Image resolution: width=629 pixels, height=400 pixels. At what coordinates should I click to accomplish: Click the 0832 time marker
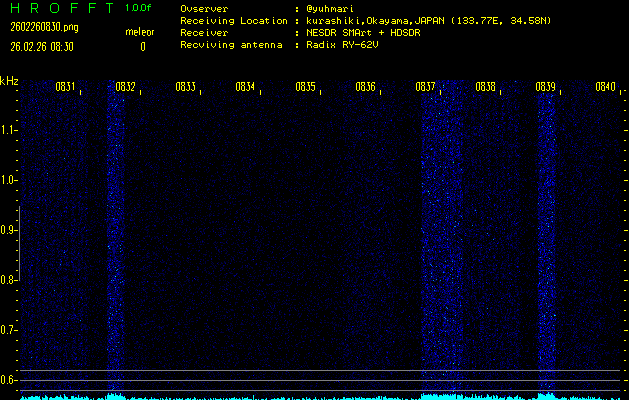[125, 87]
